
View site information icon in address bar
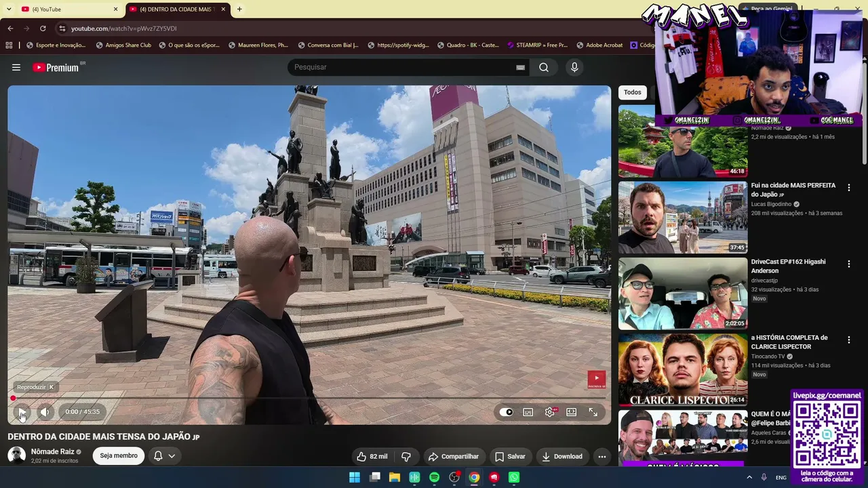[62, 28]
